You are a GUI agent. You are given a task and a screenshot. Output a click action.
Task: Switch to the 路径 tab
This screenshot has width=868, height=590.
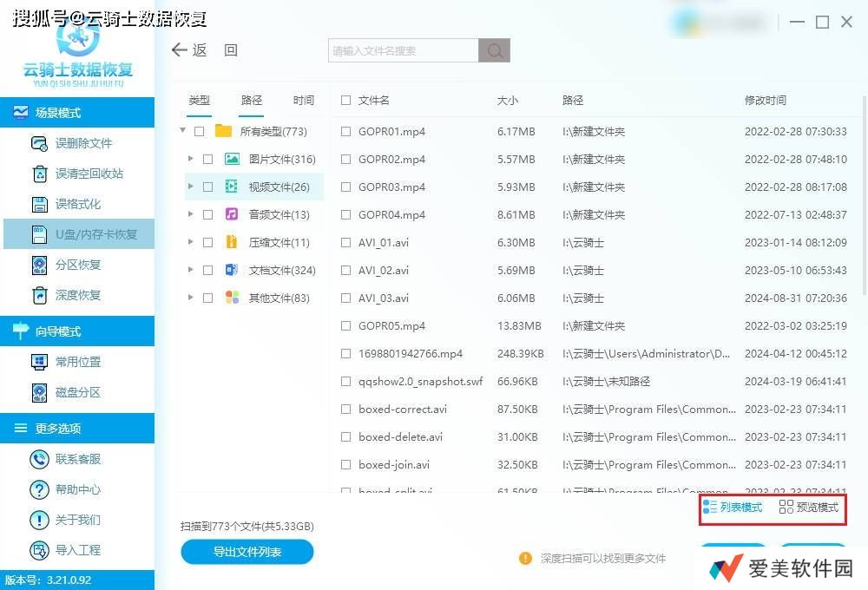point(252,101)
